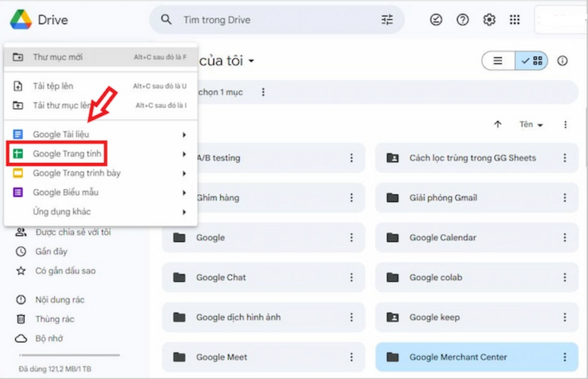Click the Google Tài liệu docs icon

pos(18,134)
